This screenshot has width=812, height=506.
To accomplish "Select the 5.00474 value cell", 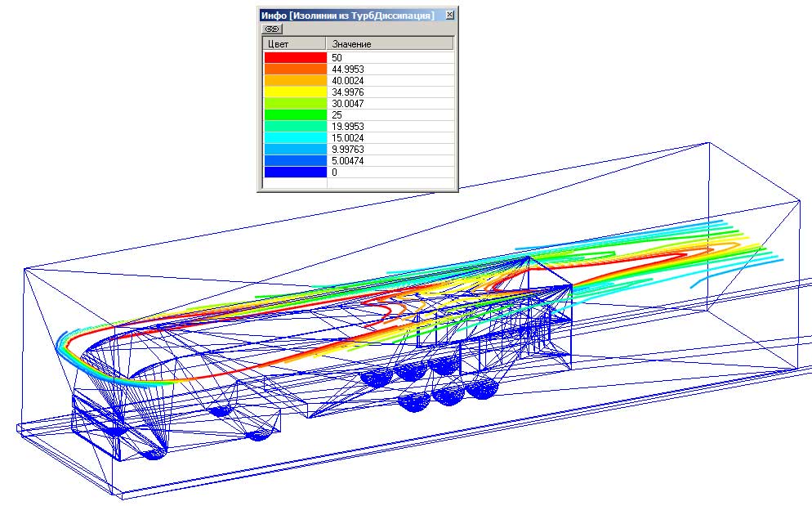I will pos(390,161).
